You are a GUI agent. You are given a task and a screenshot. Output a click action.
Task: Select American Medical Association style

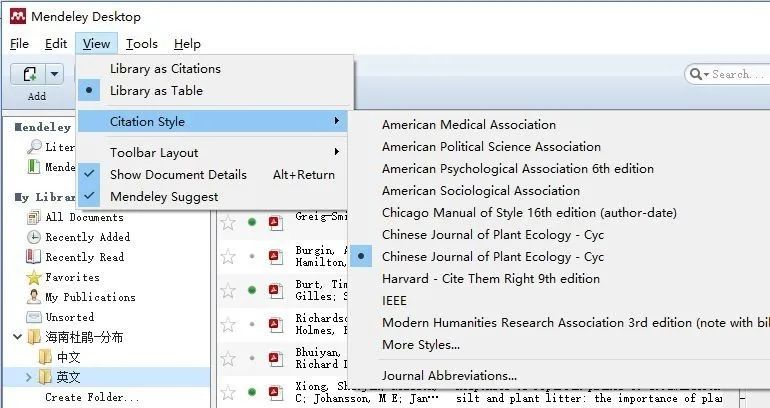click(559, 125)
